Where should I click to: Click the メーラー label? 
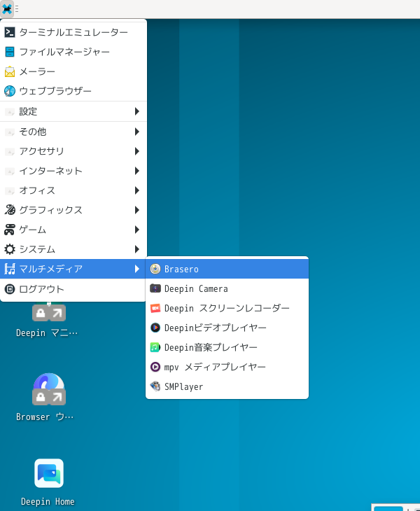(37, 71)
